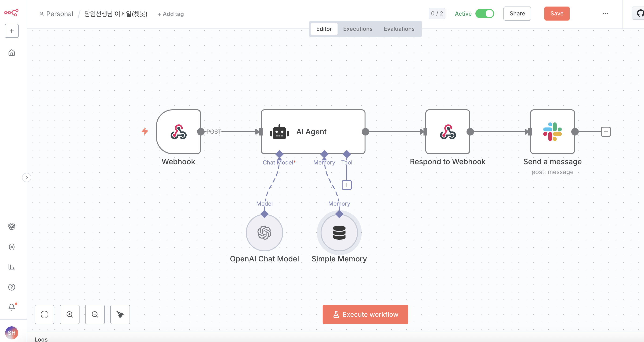The width and height of the screenshot is (644, 342).
Task: Open the Logs panel at bottom
Action: point(41,339)
